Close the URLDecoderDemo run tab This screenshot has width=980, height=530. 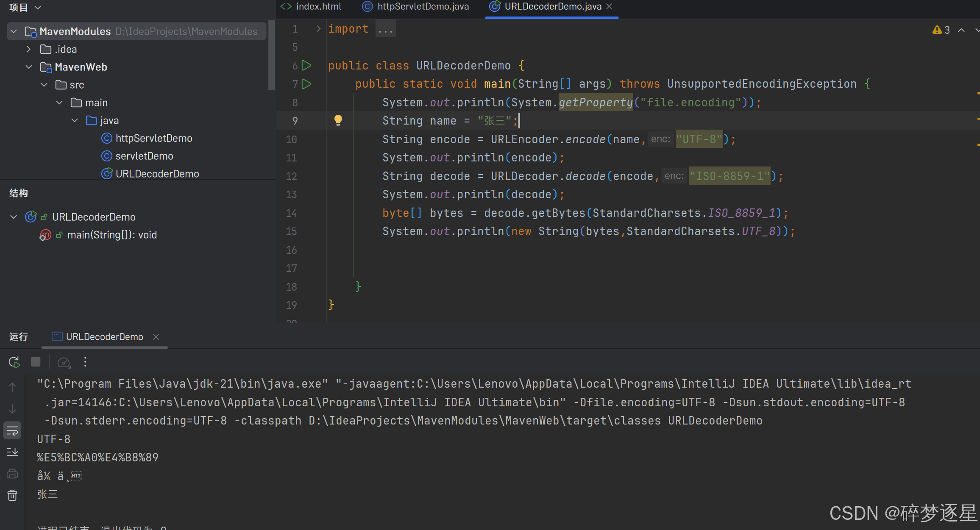click(156, 337)
